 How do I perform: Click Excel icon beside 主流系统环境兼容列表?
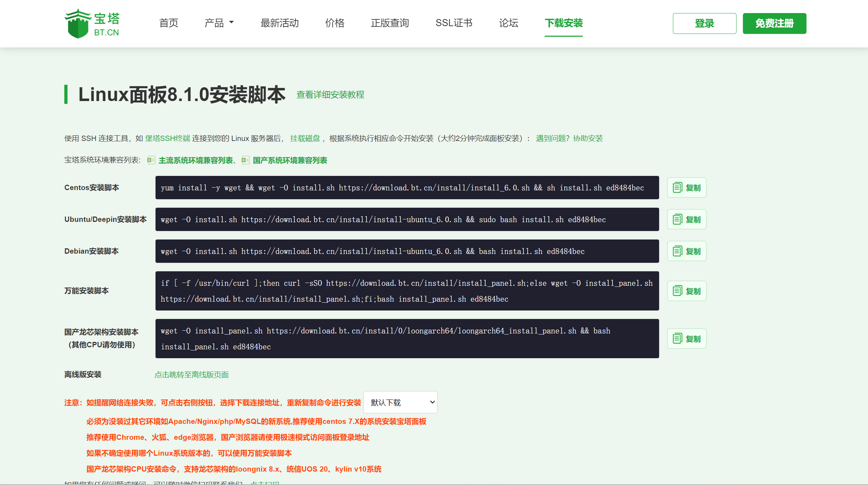pos(151,160)
